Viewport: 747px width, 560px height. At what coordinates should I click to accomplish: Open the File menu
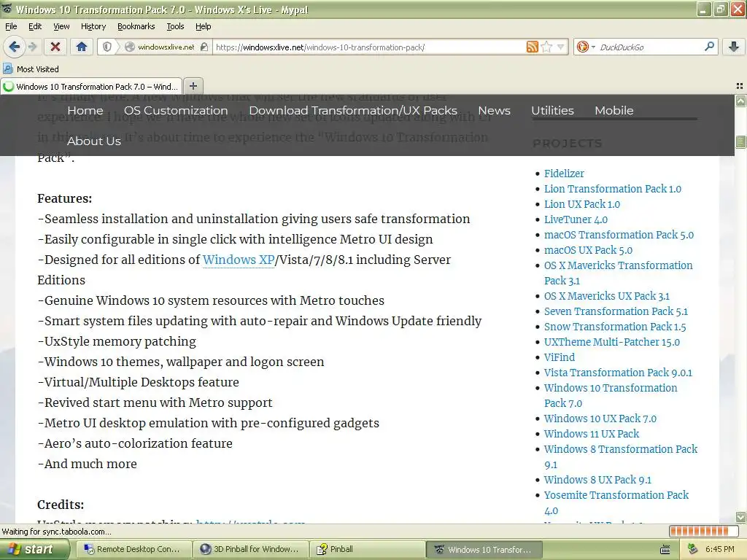[x=11, y=26]
